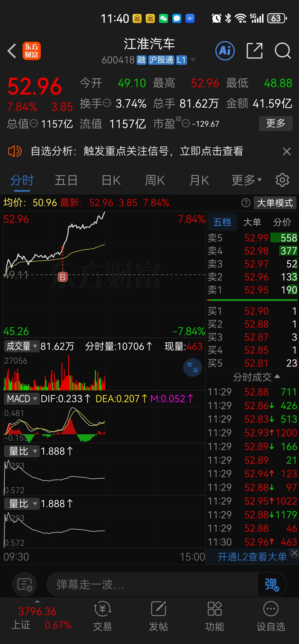Image resolution: width=299 pixels, height=644 pixels.
Task: Toggle 大单模式 button
Action: [275, 203]
